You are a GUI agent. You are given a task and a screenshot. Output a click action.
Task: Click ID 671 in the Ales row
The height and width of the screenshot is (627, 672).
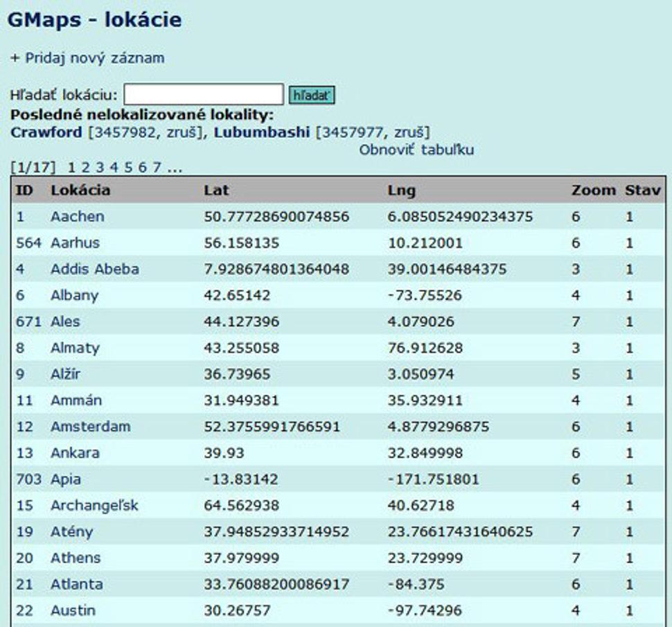pos(28,321)
